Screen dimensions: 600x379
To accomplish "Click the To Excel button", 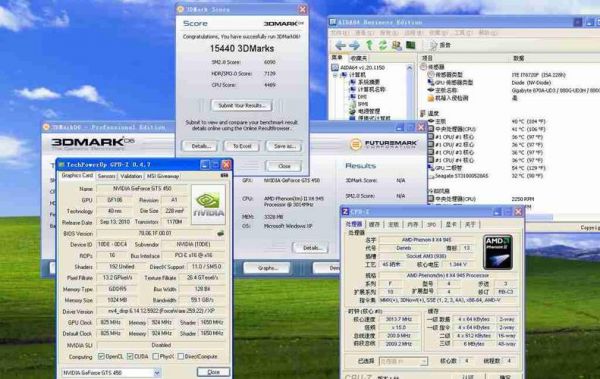I will tap(242, 146).
